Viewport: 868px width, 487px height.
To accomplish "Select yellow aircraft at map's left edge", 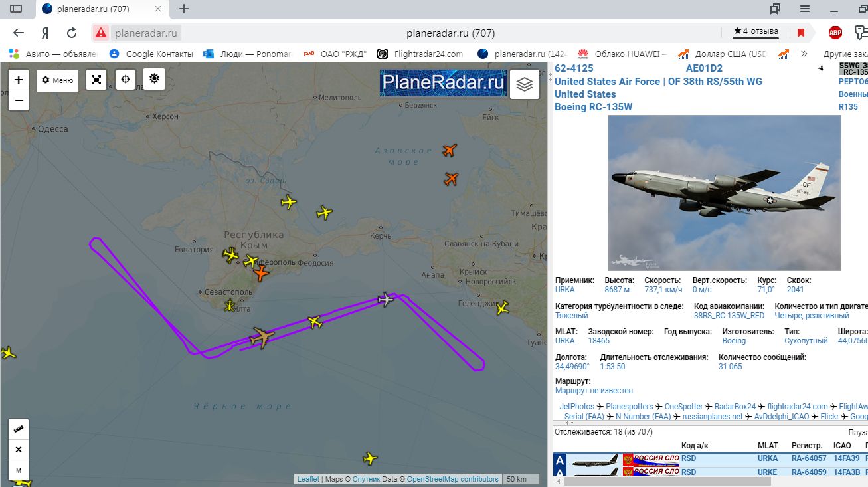I will 8,353.
